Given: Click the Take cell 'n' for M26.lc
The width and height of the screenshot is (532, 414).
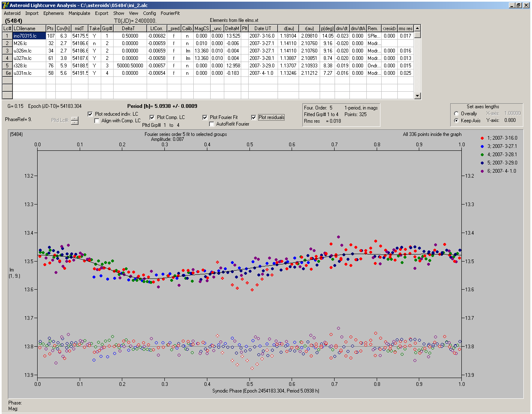Looking at the screenshot, I should [94, 43].
